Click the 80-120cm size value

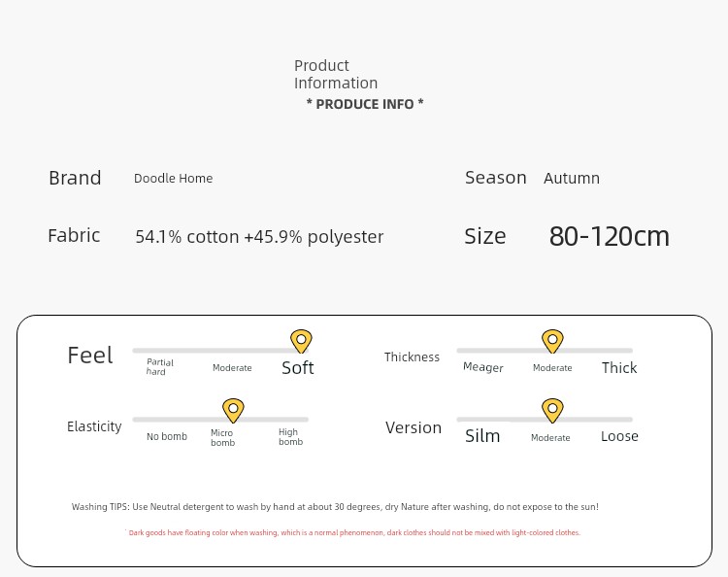610,237
